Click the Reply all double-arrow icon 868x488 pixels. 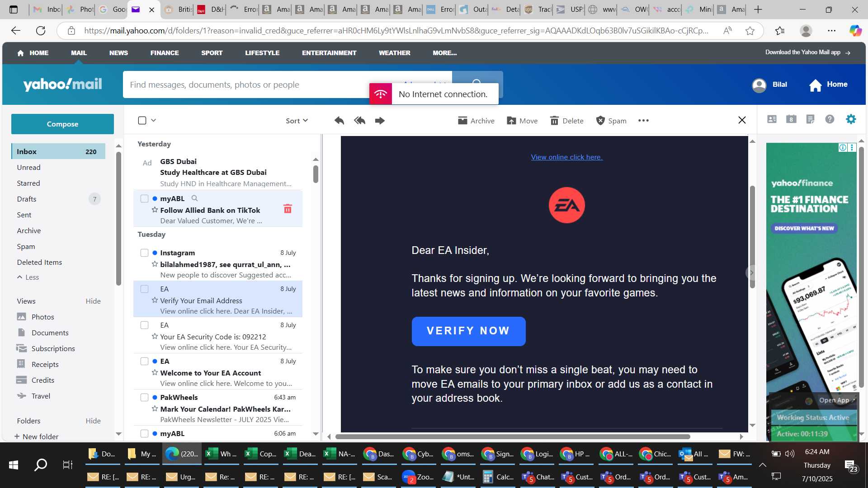[360, 121]
